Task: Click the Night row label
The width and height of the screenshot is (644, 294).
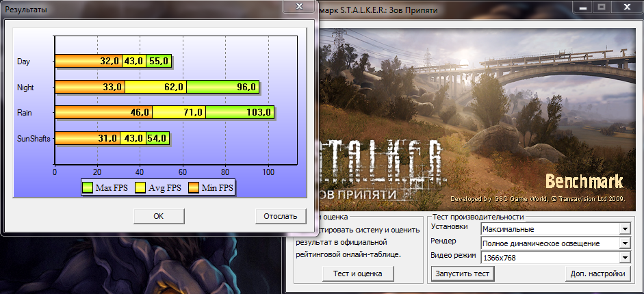Action: coord(25,88)
